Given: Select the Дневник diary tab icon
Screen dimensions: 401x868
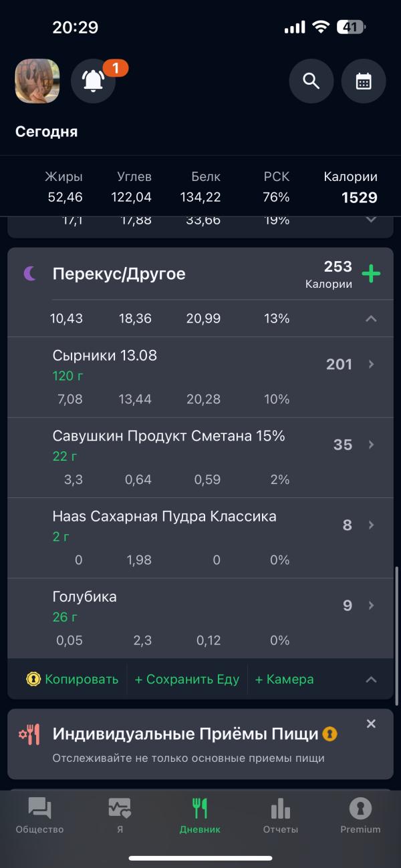Looking at the screenshot, I should (200, 809).
